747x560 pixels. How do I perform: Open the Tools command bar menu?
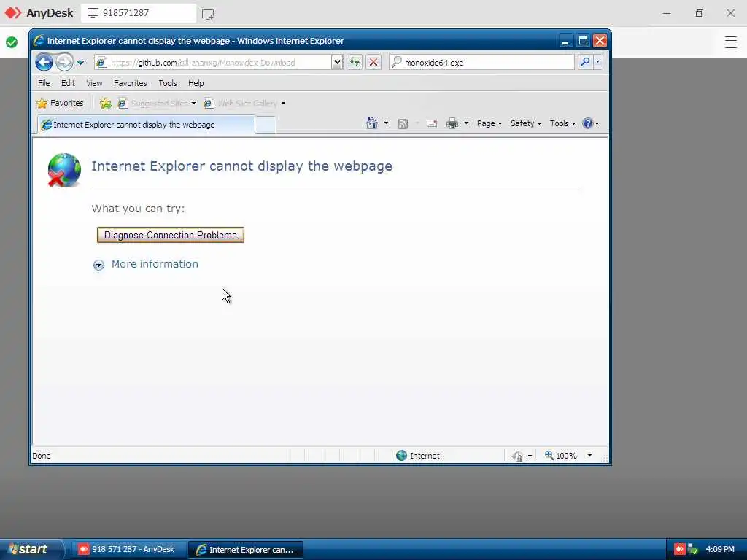coord(562,123)
